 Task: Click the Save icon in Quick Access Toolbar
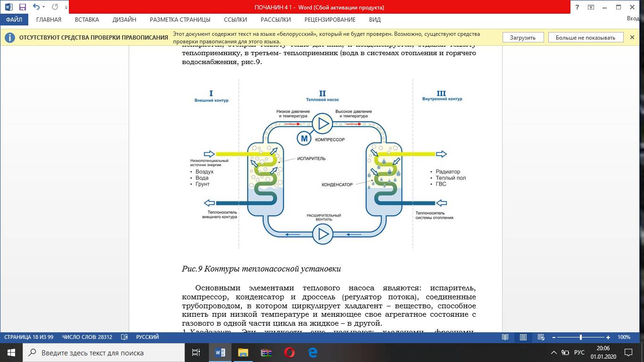[22, 7]
